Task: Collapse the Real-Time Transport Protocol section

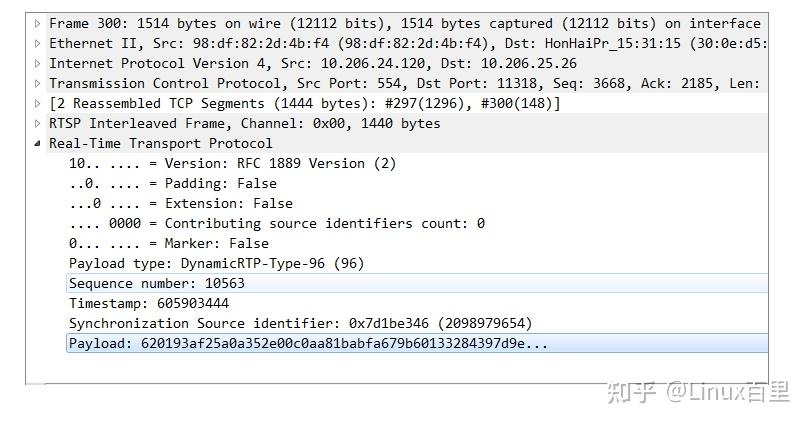Action: pyautogui.click(x=38, y=143)
